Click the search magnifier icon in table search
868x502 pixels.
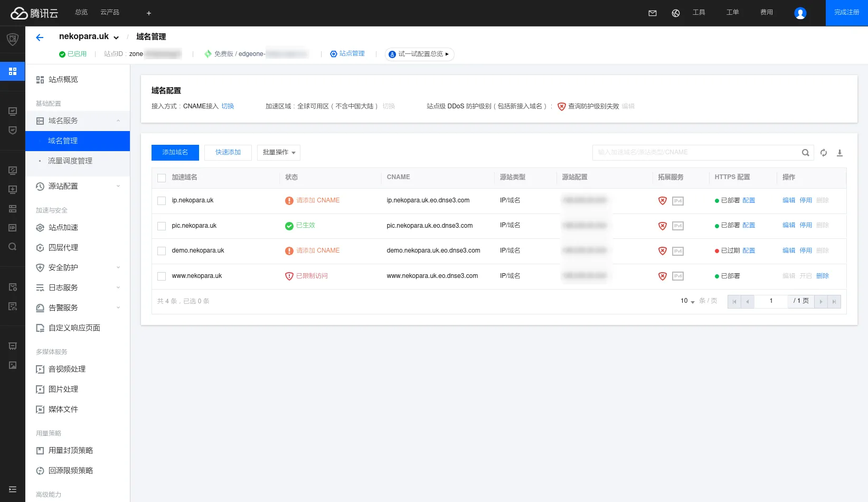coord(806,153)
